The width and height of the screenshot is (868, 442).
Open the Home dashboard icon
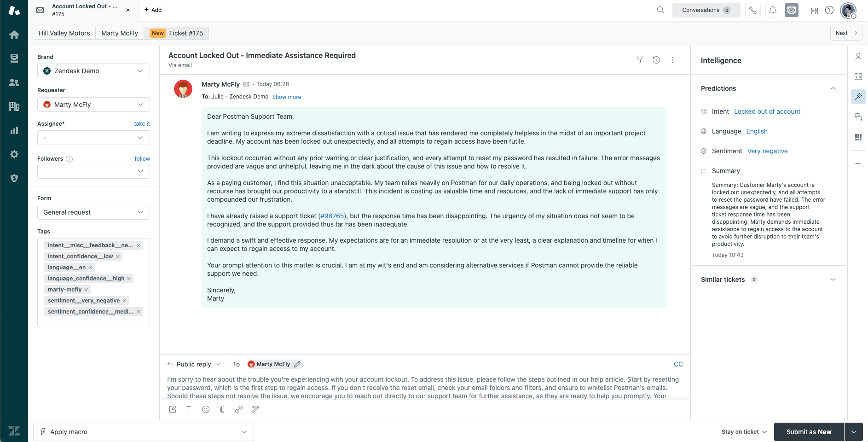pos(14,35)
